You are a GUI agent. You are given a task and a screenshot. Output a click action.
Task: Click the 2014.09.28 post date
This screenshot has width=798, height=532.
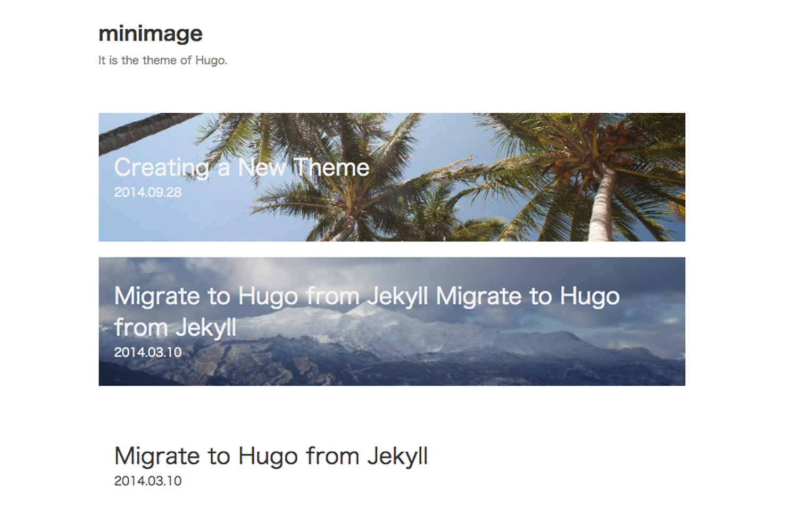click(148, 192)
